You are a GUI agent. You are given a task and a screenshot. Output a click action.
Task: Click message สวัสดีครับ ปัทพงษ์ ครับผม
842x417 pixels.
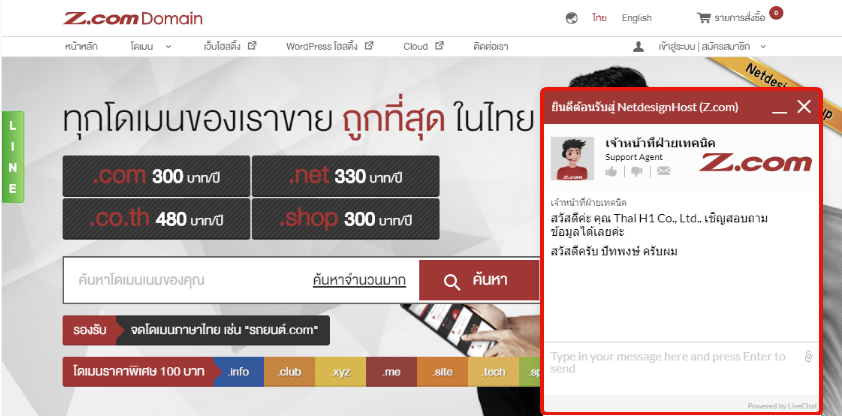614,251
